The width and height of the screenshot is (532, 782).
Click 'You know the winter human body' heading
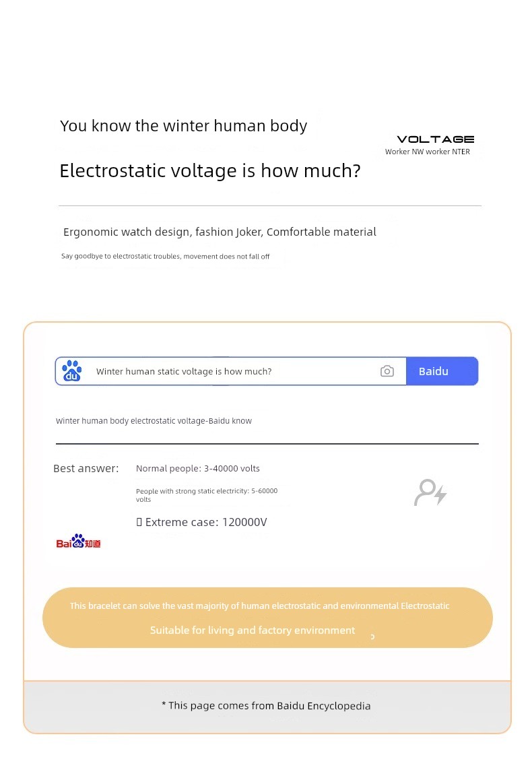coord(183,126)
